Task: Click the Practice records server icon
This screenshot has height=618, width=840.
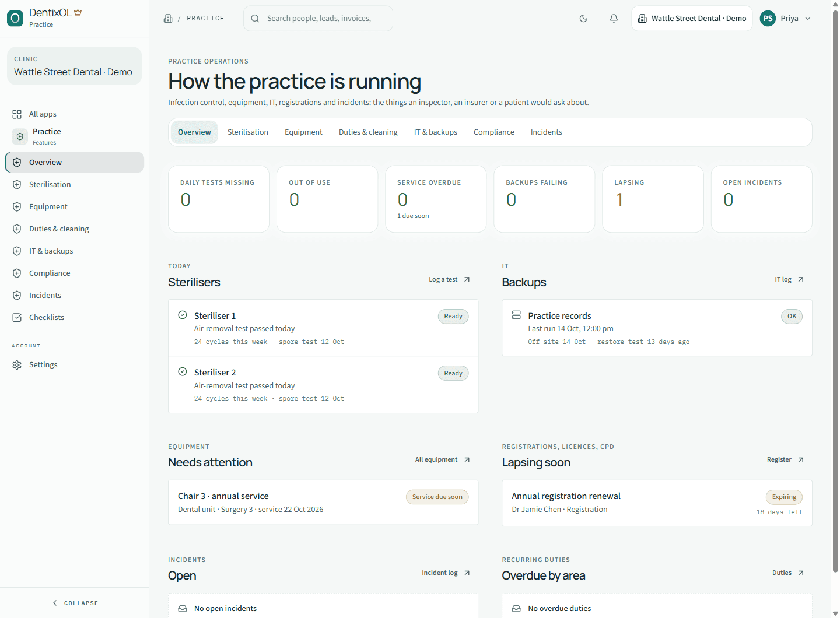Action: coord(516,315)
